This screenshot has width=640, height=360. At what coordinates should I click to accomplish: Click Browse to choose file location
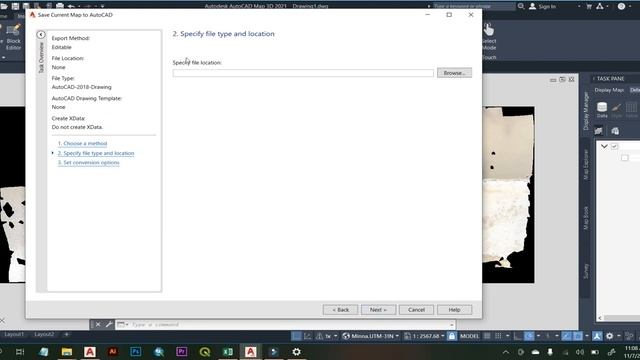[454, 73]
